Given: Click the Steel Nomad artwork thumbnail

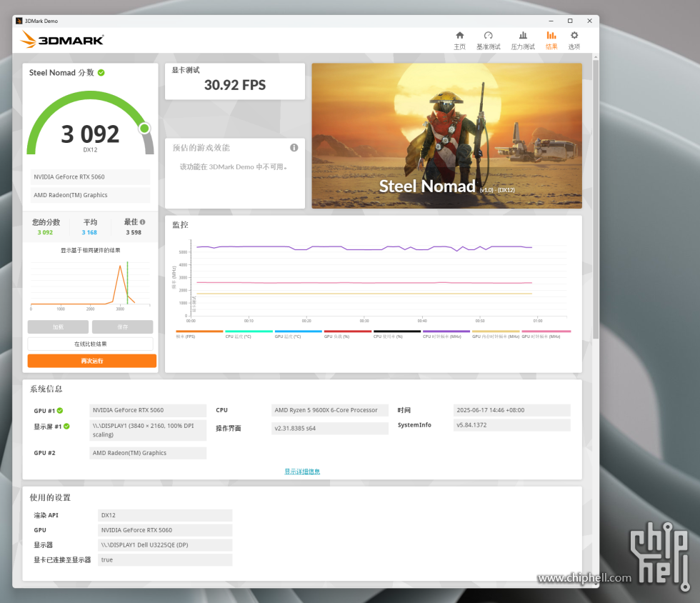Looking at the screenshot, I should point(446,136).
